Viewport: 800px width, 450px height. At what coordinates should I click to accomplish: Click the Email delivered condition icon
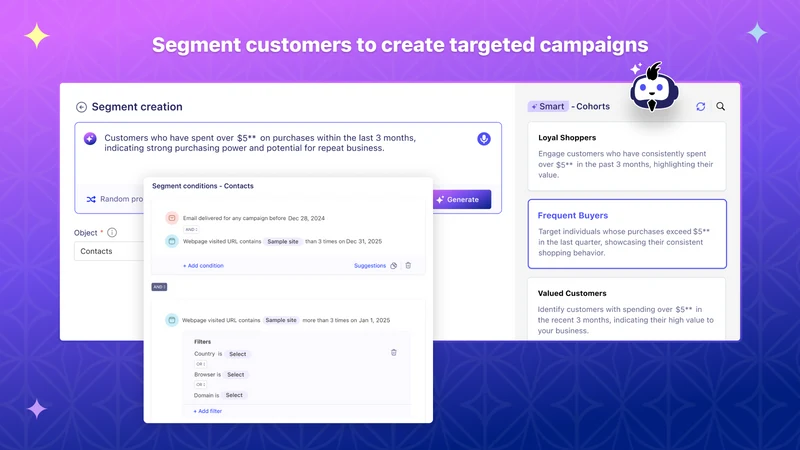point(172,218)
